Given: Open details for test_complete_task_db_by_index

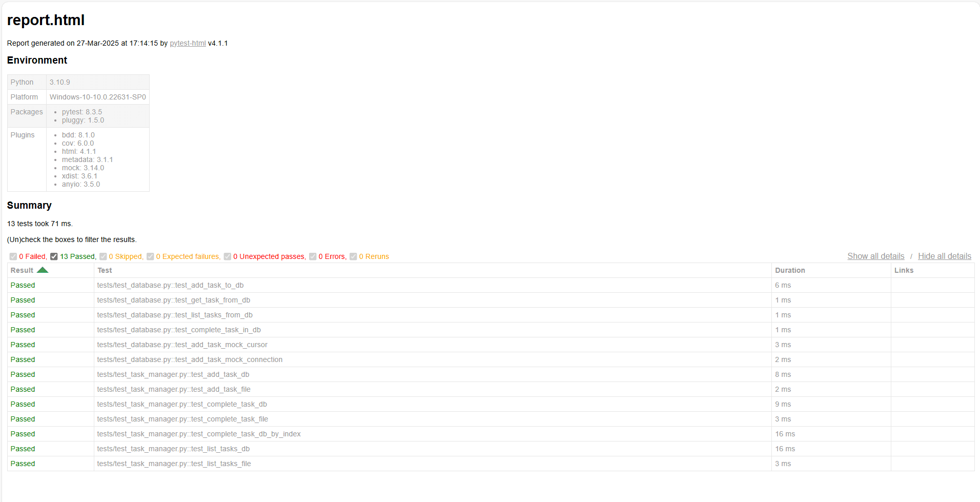Looking at the screenshot, I should coord(199,434).
